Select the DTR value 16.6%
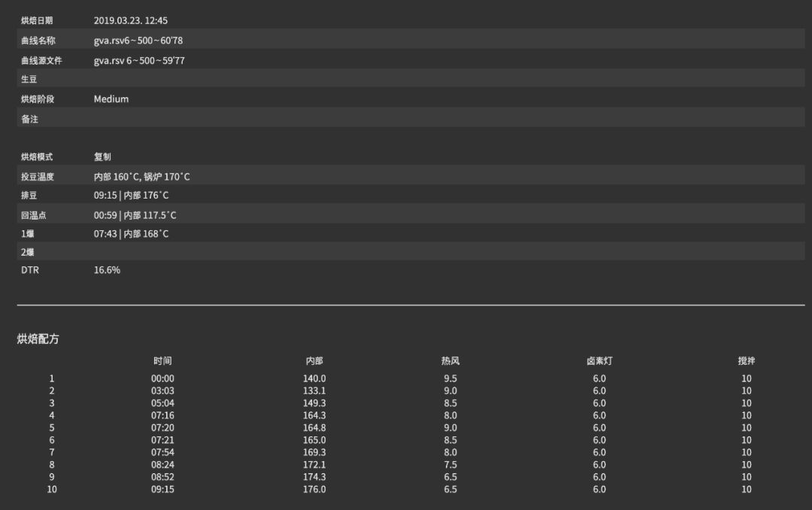This screenshot has width=812, height=510. [x=107, y=270]
